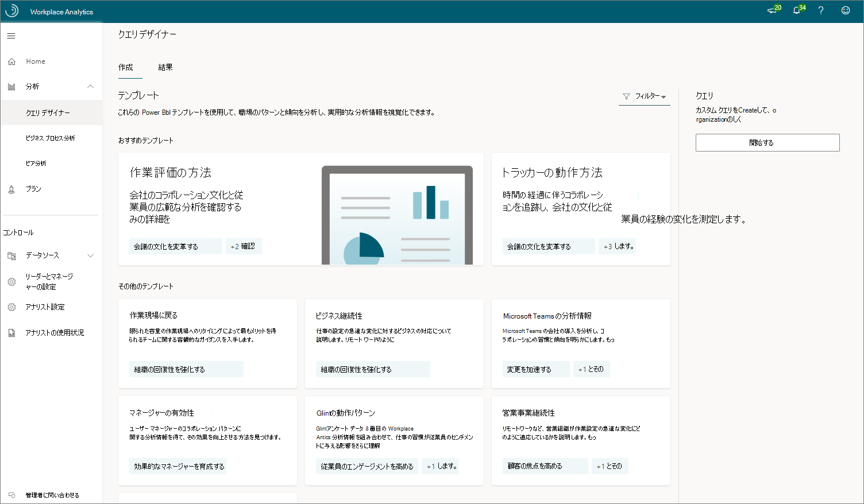Click +1 します tag on Glint card

coord(441,466)
